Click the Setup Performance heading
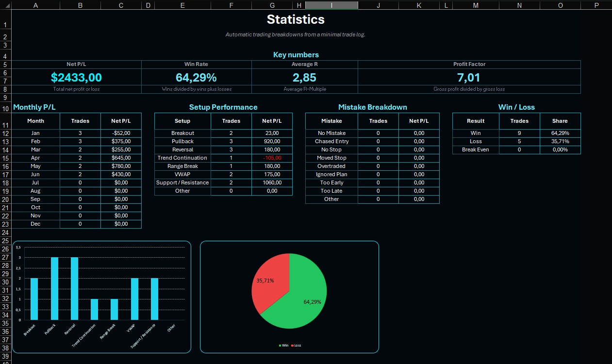The width and height of the screenshot is (612, 364). pos(223,107)
